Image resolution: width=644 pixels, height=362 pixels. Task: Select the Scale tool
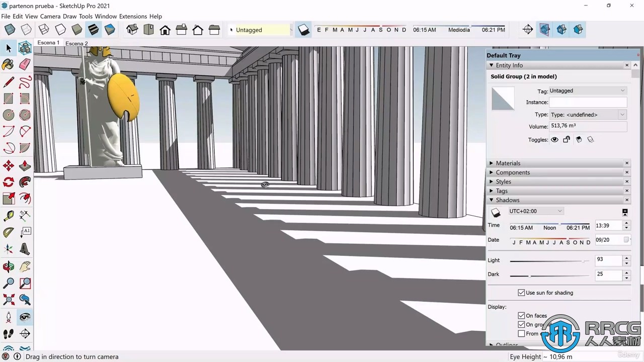point(9,199)
